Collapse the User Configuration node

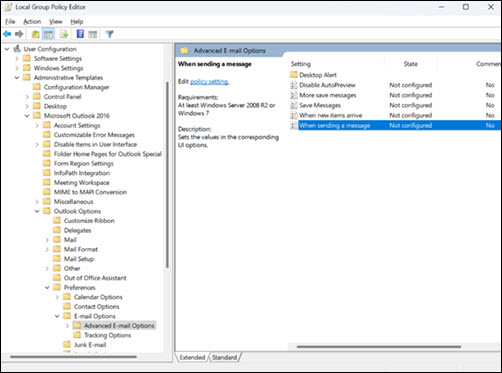point(7,49)
